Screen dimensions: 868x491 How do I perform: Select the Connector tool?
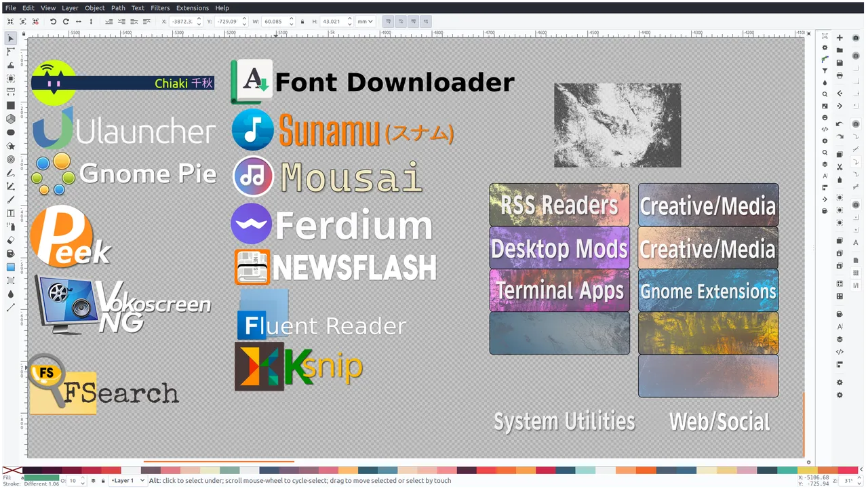coord(11,307)
